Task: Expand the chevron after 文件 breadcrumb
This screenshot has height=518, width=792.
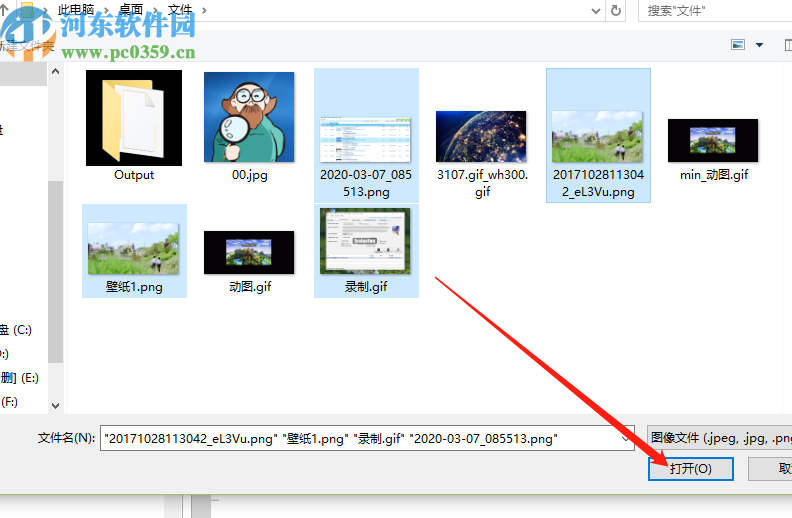Action: click(x=204, y=10)
